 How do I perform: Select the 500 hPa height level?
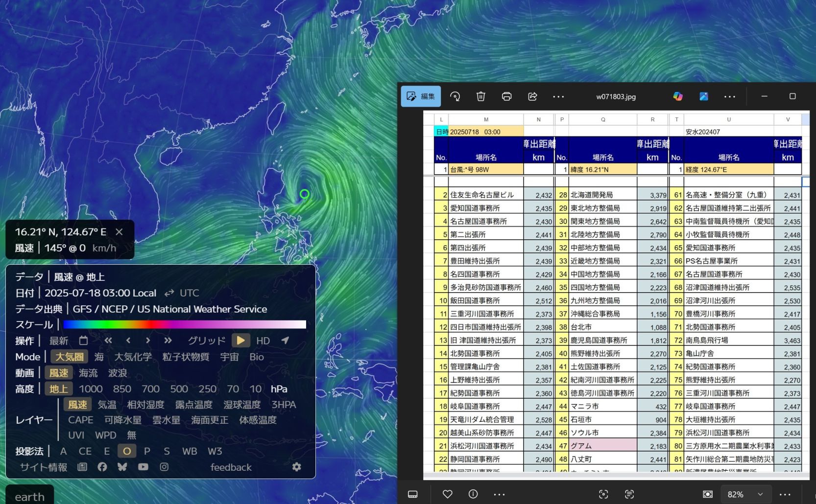pos(179,389)
